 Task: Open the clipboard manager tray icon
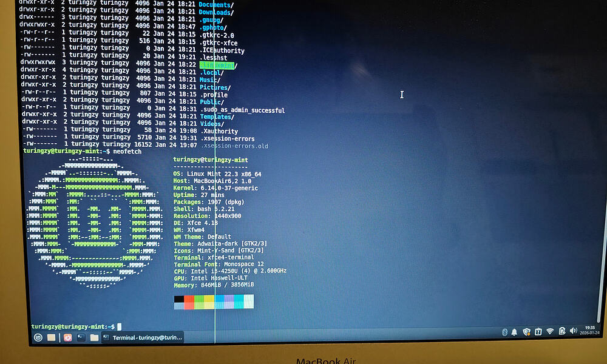[562, 331]
